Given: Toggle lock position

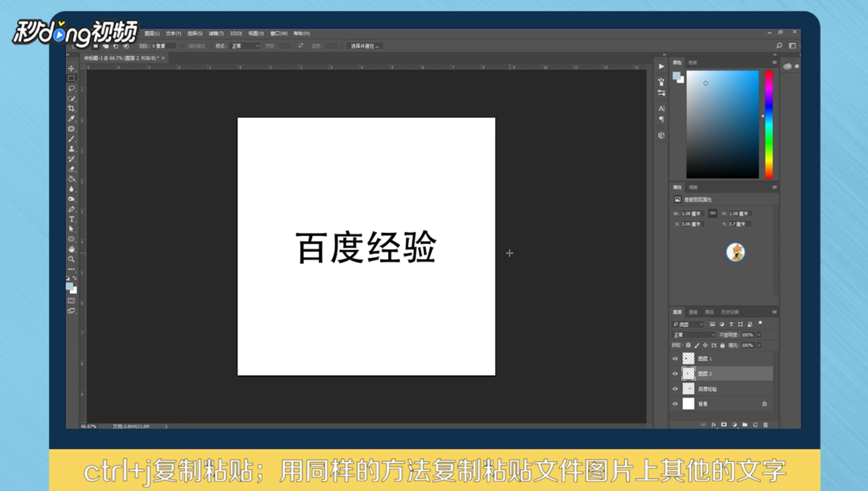Looking at the screenshot, I should pyautogui.click(x=706, y=345).
